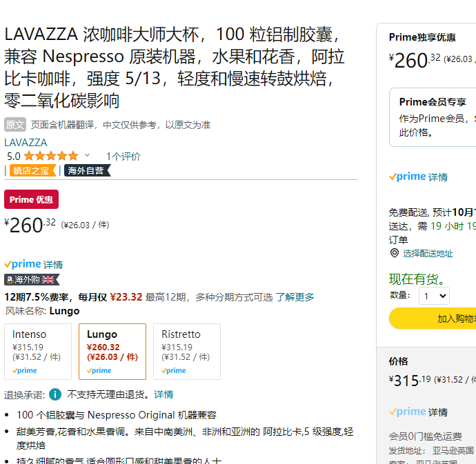Select the Ristretto flavor option
476x464 pixels.
187,352
